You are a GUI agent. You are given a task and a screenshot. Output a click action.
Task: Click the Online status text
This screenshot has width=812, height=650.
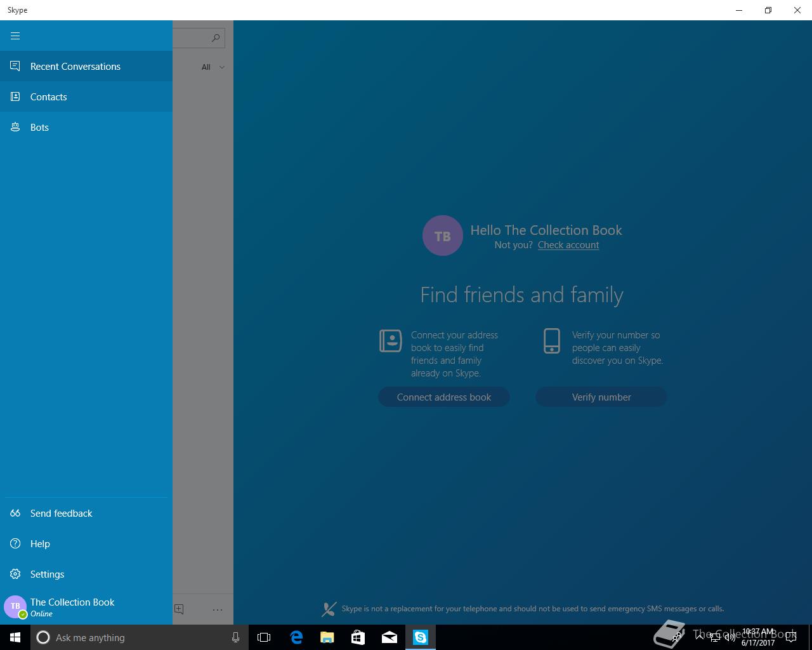(x=41, y=614)
